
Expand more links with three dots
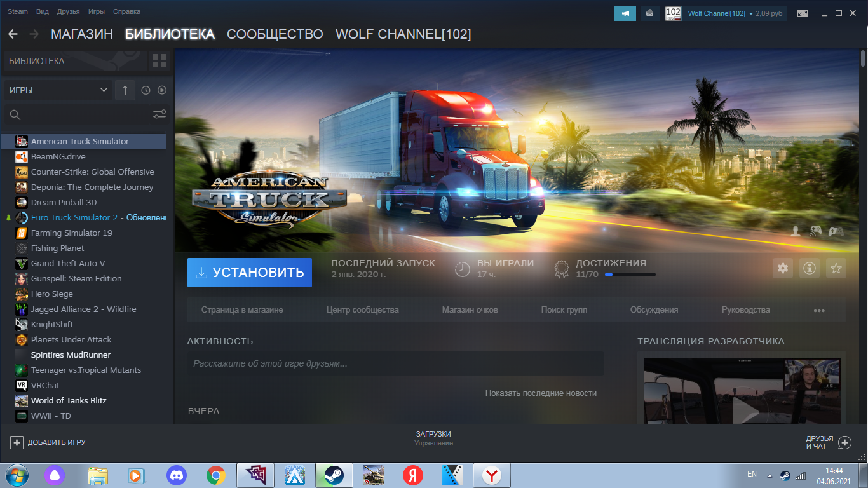pyautogui.click(x=819, y=310)
